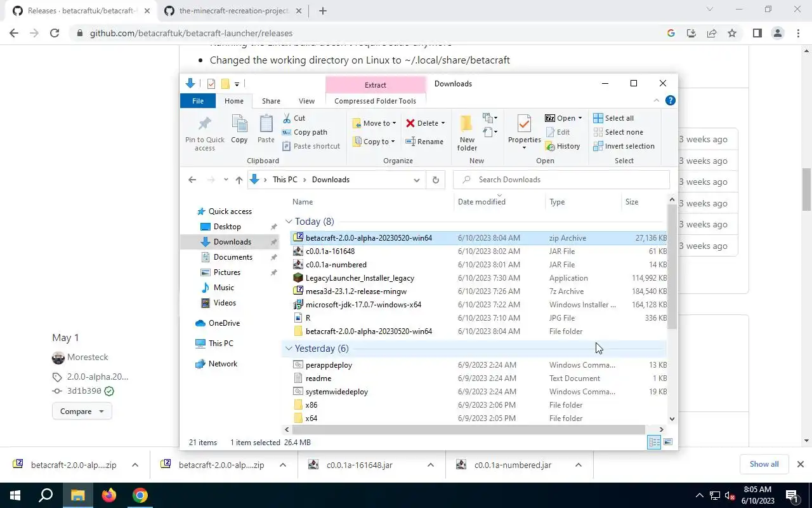Open Compare dropdown on GitHub page
This screenshot has width=812, height=508.
pos(82,411)
